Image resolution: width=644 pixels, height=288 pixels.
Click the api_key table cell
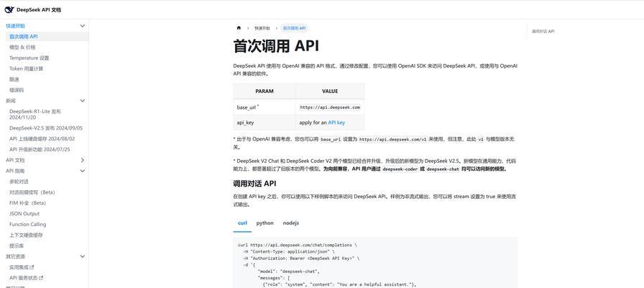(x=264, y=122)
